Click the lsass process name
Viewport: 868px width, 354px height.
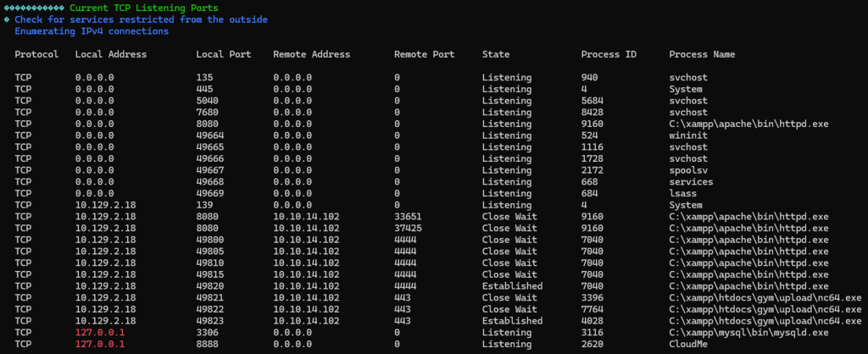tap(682, 194)
